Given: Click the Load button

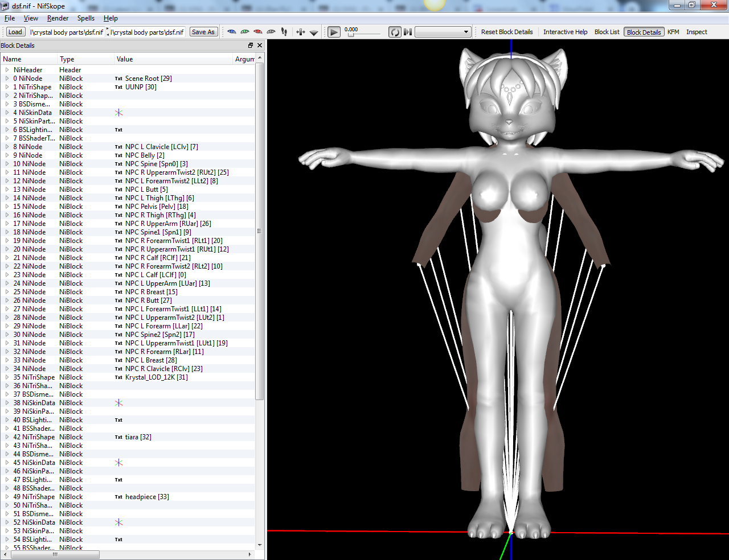Looking at the screenshot, I should coord(15,32).
